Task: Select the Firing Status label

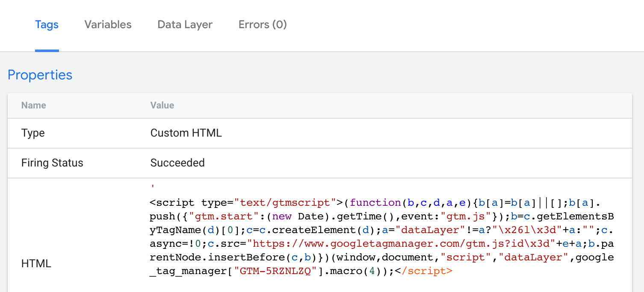Action: (x=52, y=163)
